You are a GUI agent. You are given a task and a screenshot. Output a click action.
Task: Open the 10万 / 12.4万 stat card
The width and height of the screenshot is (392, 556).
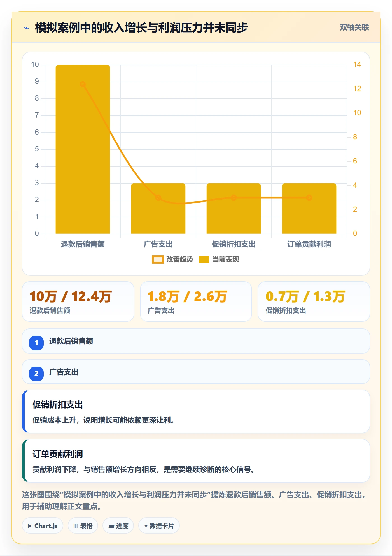(78, 302)
